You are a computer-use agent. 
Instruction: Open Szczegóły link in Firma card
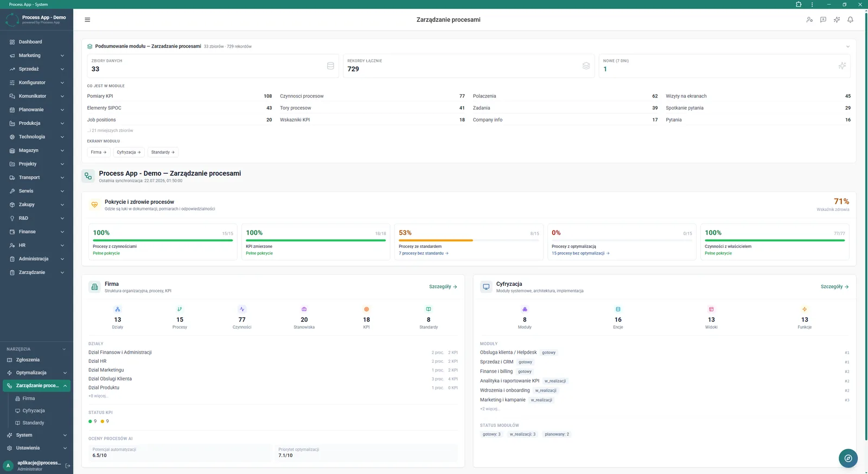[x=443, y=286]
